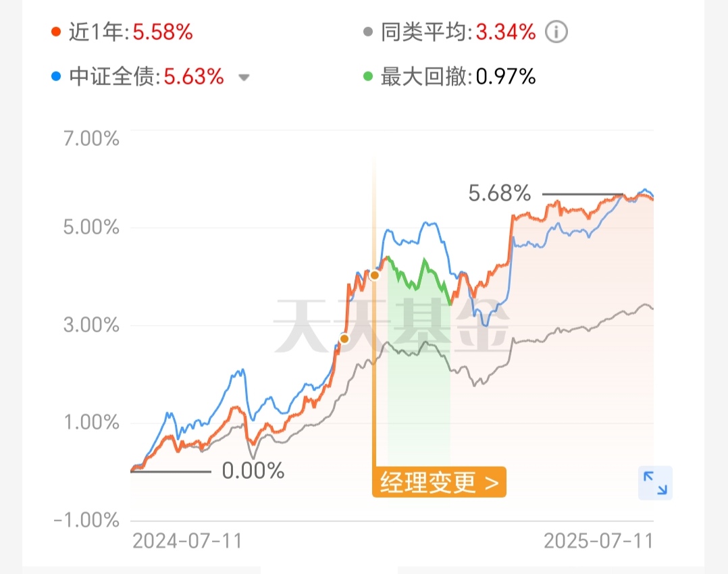
Task: Select the lower orange manager-change marker dot
Action: click(344, 339)
